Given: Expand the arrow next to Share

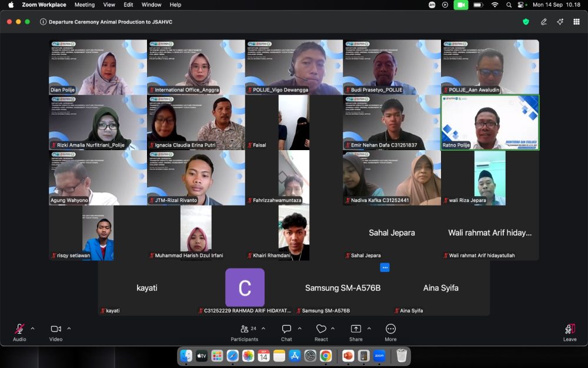Looking at the screenshot, I should click(369, 329).
